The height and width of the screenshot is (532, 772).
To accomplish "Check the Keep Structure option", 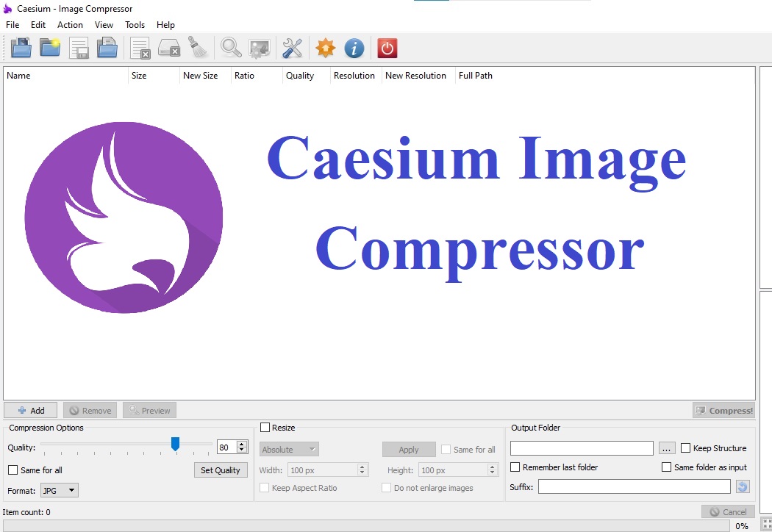I will [686, 448].
